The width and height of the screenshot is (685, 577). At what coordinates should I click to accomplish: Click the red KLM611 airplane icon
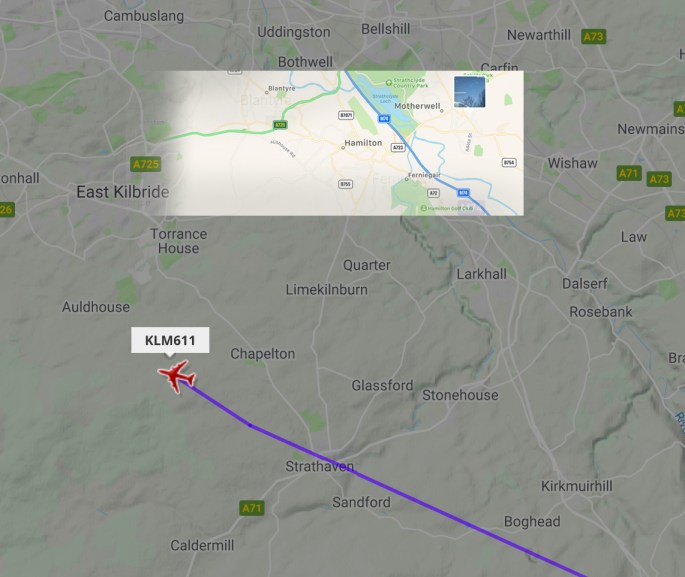point(176,376)
